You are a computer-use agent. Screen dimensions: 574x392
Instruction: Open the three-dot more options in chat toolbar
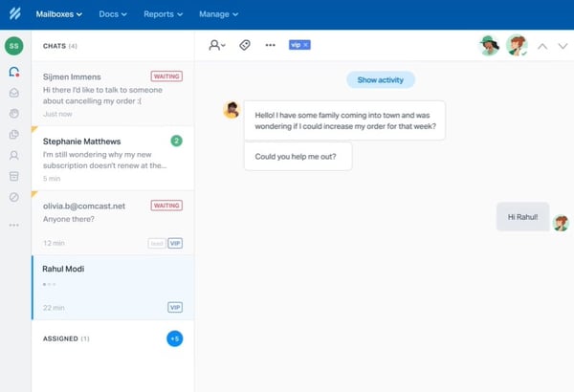tap(270, 45)
